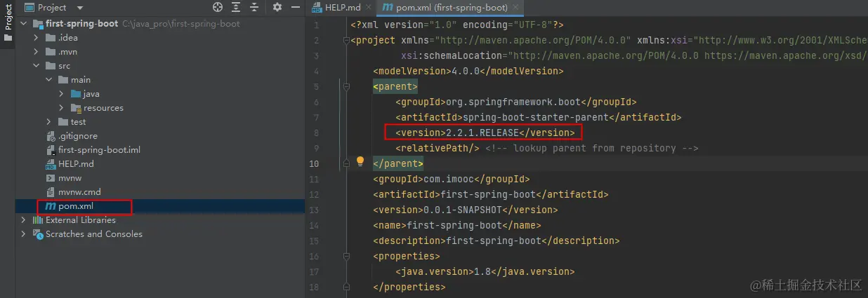868x298 pixels.
Task: Click the .gitignore file icon
Action: [x=50, y=136]
